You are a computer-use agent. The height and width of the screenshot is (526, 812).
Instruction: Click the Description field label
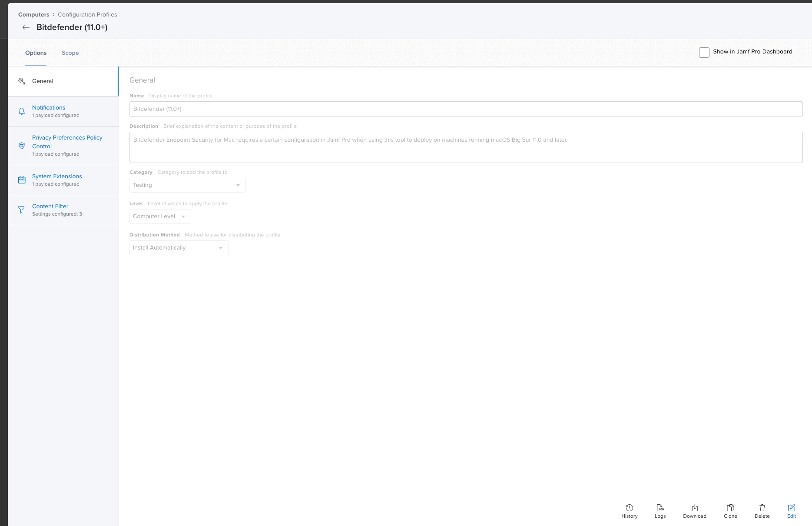pyautogui.click(x=144, y=127)
